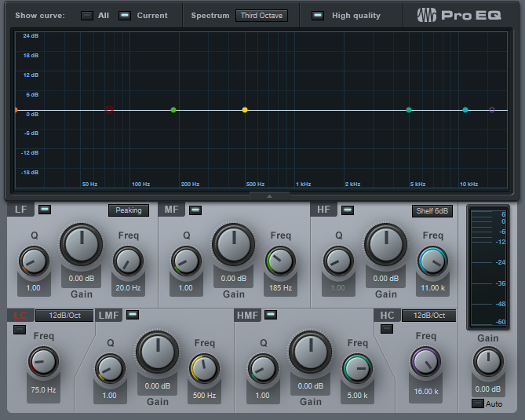Viewport: 525px width, 420px height.
Task: Click the HC Freq 16.00 k field
Action: point(426,392)
